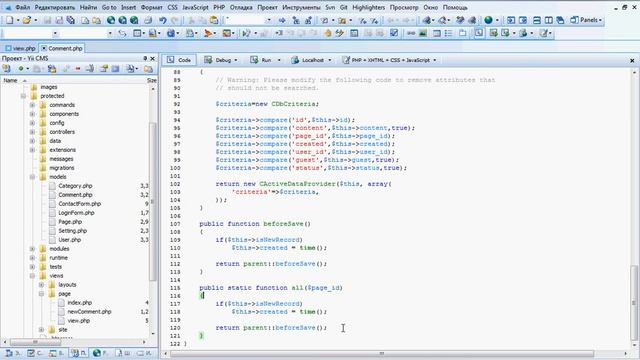Click the blue Undo arrow icon
Screen dimensions: 640x360
[163, 20]
